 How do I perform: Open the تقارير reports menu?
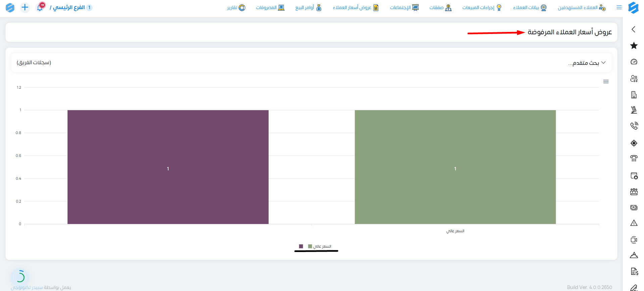[236, 7]
